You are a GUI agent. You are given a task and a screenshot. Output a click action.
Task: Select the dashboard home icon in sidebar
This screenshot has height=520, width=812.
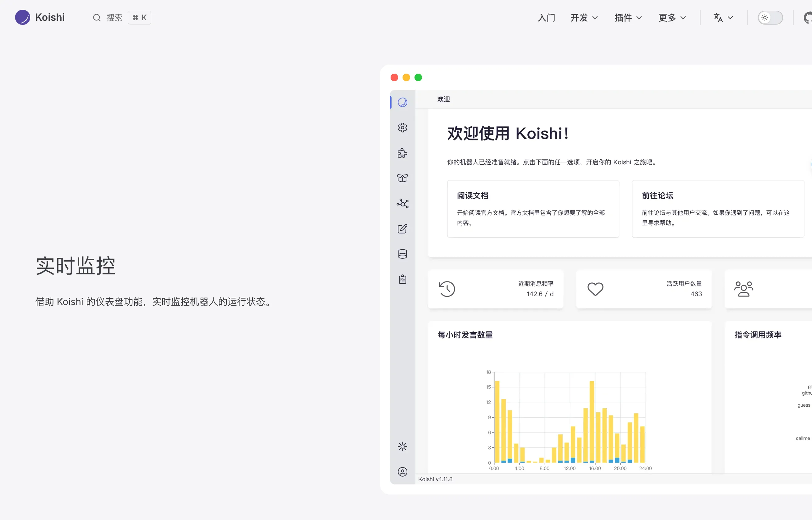tap(402, 102)
